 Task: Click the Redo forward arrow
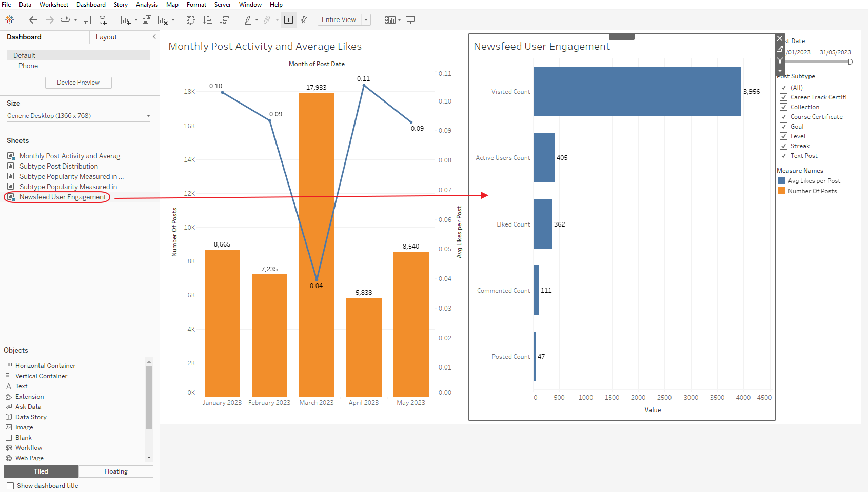(50, 20)
